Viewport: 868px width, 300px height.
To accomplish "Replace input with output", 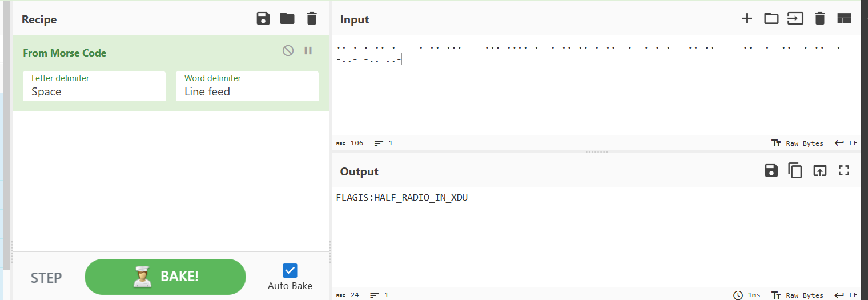I will (x=820, y=170).
